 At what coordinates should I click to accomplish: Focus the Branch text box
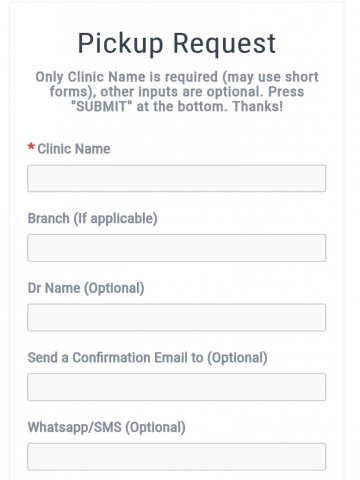pos(177,248)
